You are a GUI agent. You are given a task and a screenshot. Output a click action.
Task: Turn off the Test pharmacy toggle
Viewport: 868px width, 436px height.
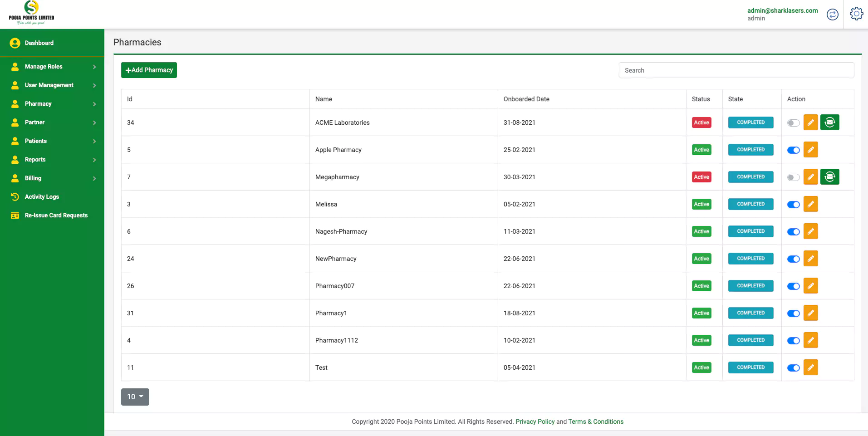coord(793,368)
